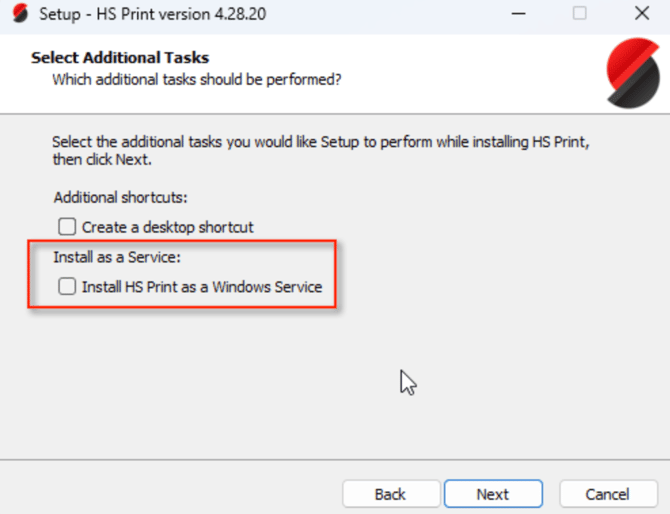Cancel the HS Print installation
The height and width of the screenshot is (514, 670).
[608, 494]
